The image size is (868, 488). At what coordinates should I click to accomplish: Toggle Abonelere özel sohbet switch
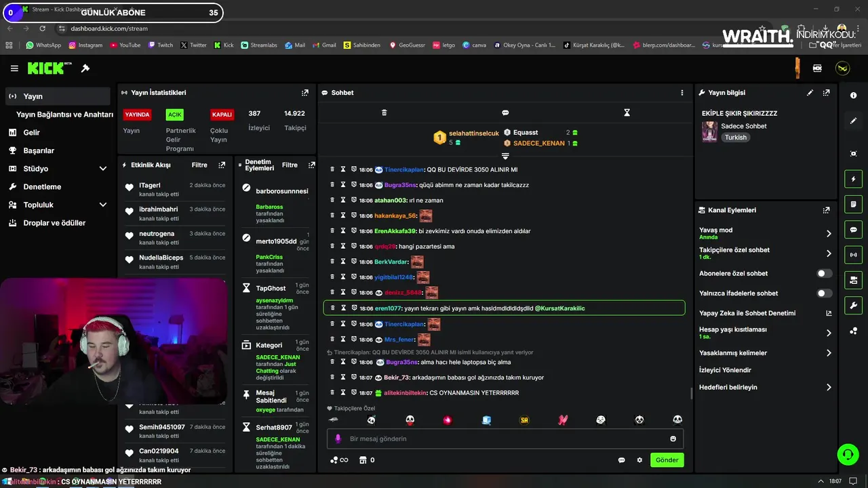824,273
